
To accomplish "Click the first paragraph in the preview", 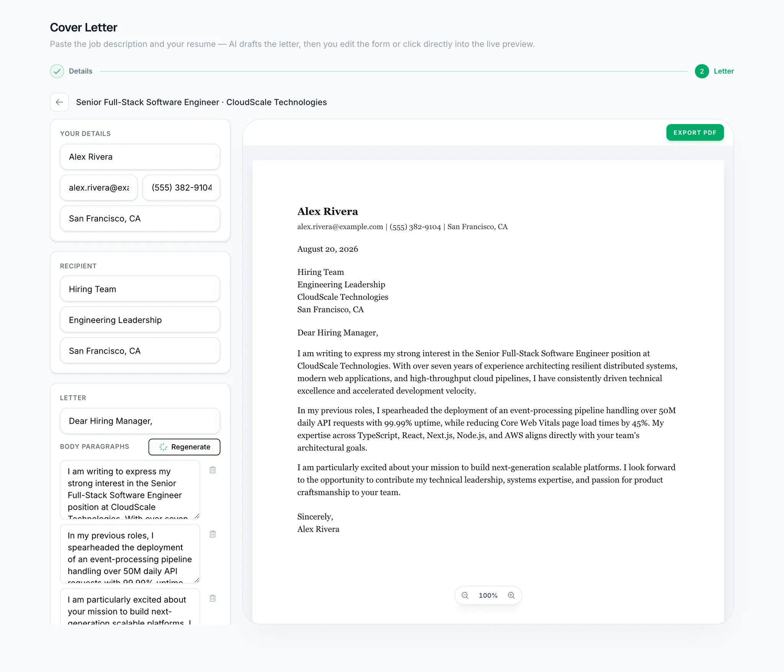I will [487, 372].
